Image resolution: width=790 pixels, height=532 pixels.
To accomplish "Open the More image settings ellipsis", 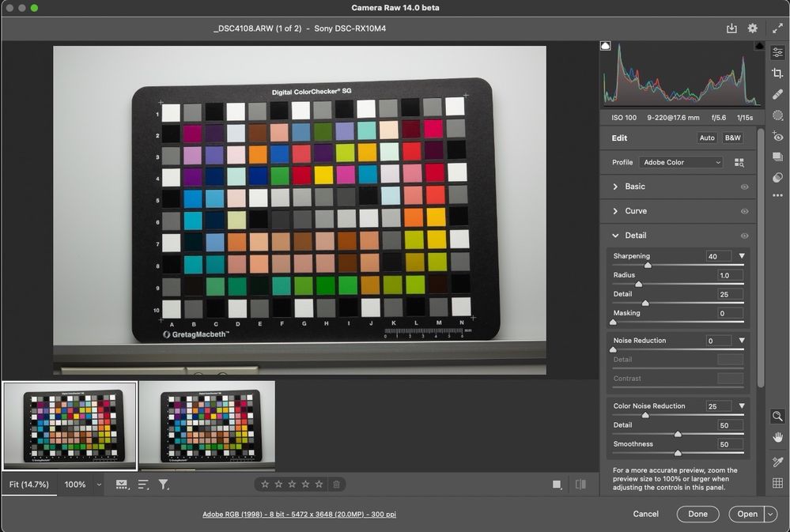I will [777, 195].
